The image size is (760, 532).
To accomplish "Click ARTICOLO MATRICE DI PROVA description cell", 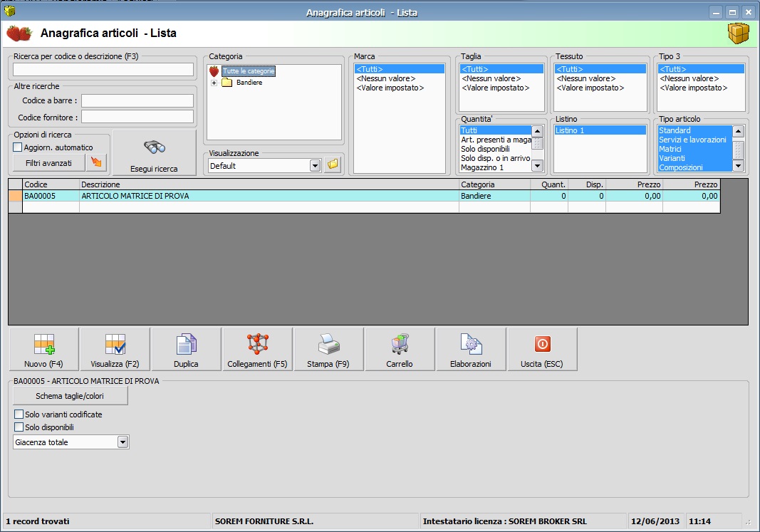I will (x=269, y=196).
